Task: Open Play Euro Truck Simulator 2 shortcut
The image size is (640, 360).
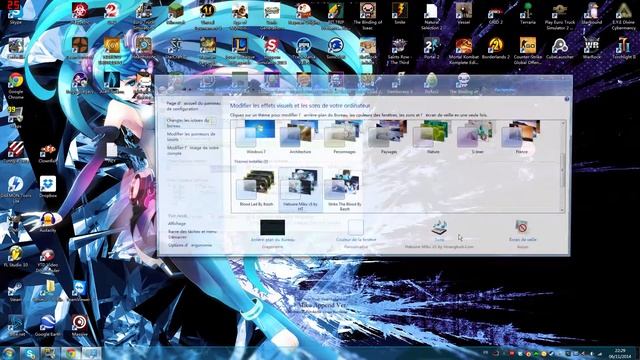Action: (560, 16)
